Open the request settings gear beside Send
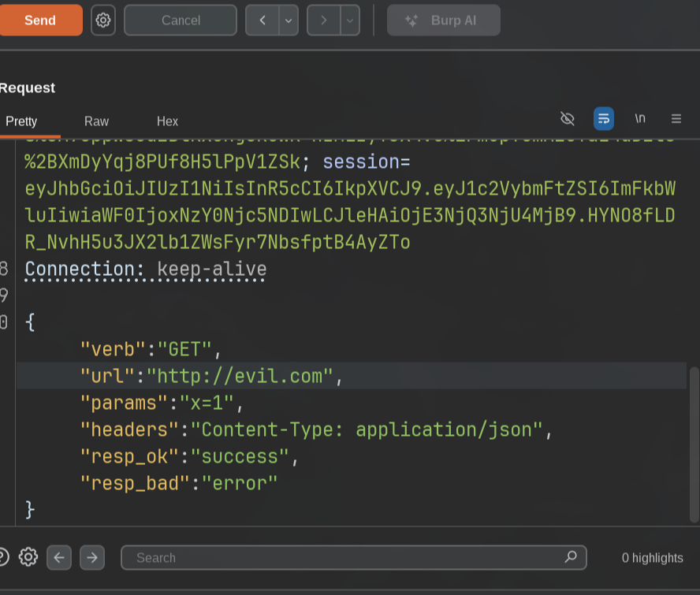 pos(103,20)
